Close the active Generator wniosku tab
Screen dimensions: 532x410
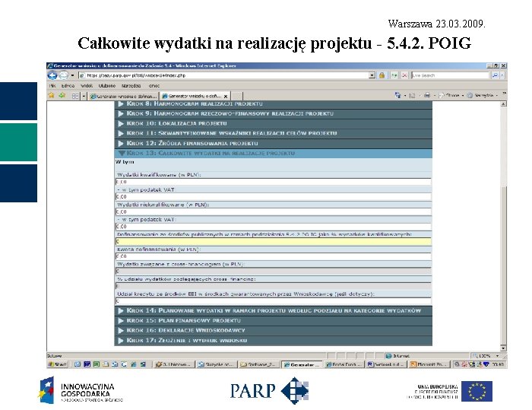pyautogui.click(x=226, y=97)
